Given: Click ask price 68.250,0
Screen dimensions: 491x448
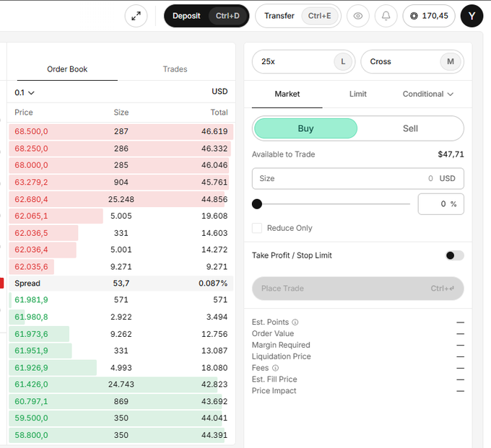Looking at the screenshot, I should pos(31,149).
